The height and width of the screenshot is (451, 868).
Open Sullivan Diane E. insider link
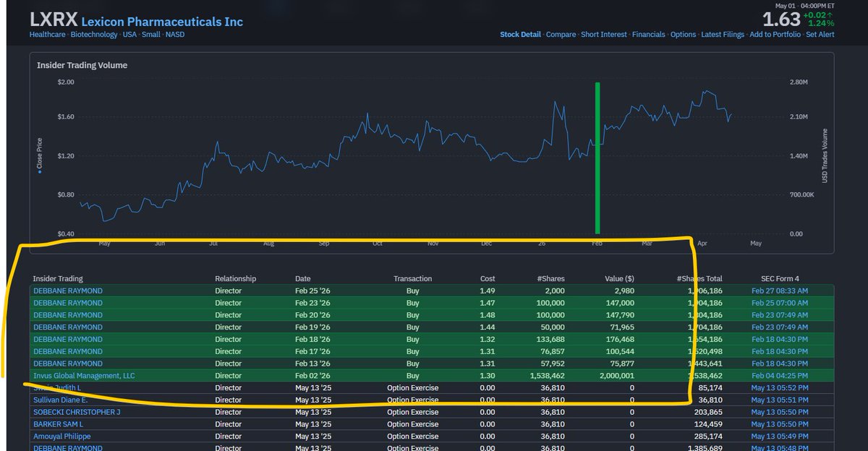(60, 400)
